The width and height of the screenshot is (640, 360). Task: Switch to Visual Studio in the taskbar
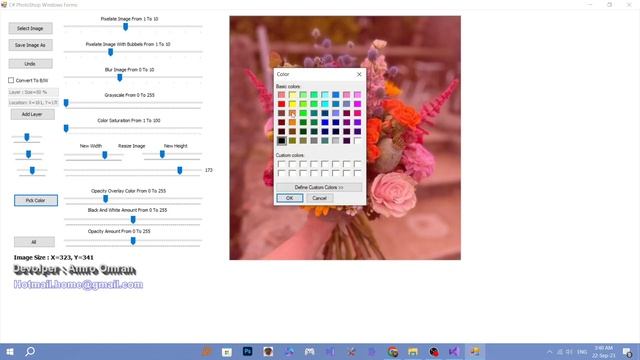click(x=454, y=351)
